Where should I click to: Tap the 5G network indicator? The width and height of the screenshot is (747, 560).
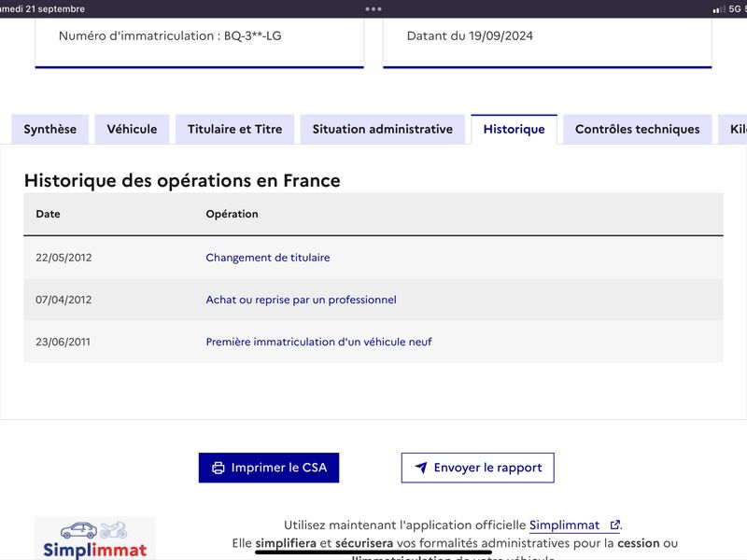click(x=734, y=8)
